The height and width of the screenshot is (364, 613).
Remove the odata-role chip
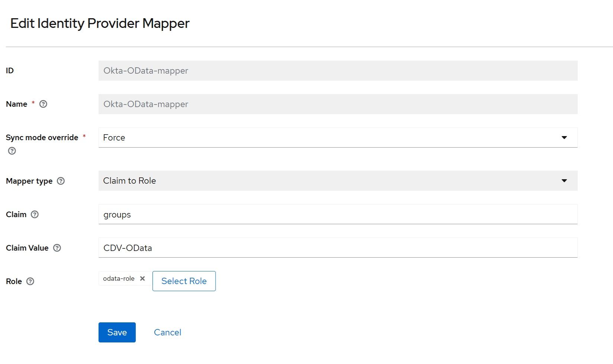[142, 278]
